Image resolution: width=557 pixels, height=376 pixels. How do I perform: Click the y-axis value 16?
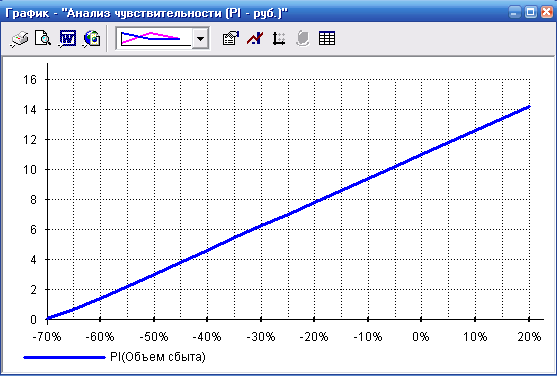(x=30, y=80)
